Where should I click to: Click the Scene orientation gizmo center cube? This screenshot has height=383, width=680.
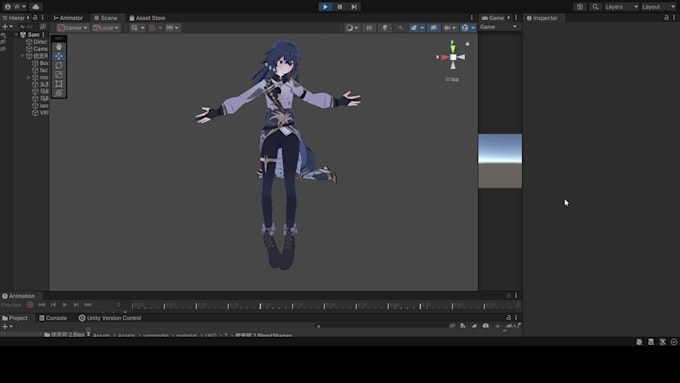pyautogui.click(x=453, y=57)
